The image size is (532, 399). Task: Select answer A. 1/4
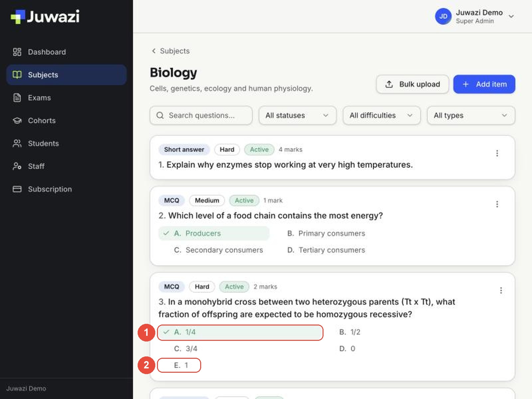point(240,332)
